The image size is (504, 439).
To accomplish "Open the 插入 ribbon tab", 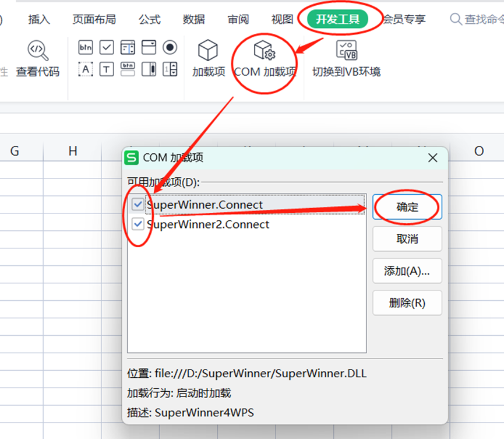I will pos(39,19).
